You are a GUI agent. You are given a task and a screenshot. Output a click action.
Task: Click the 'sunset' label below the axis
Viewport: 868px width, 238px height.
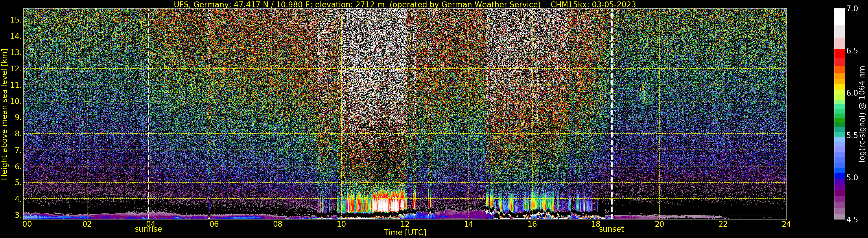(611, 229)
